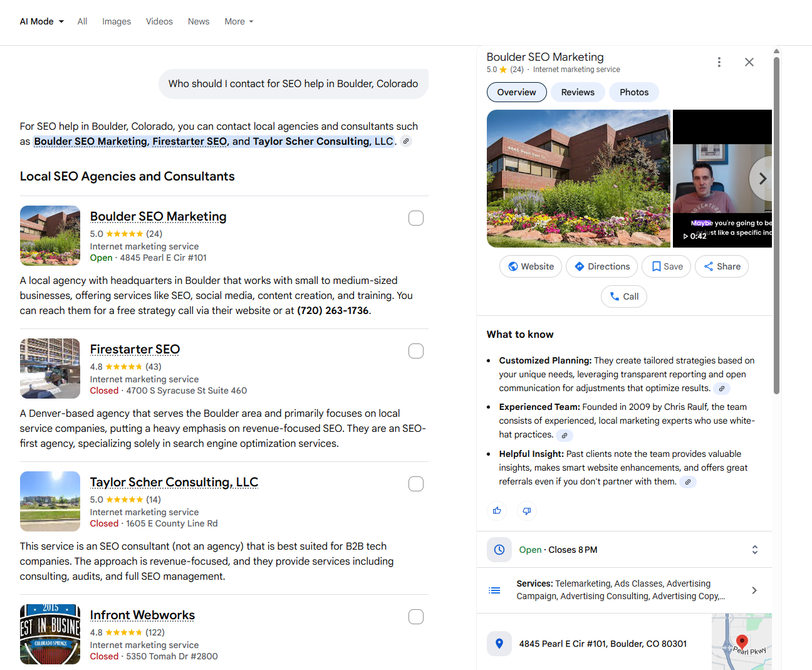Image resolution: width=812 pixels, height=670 pixels.
Task: Click the clock icon beside opening hours
Action: tap(499, 550)
